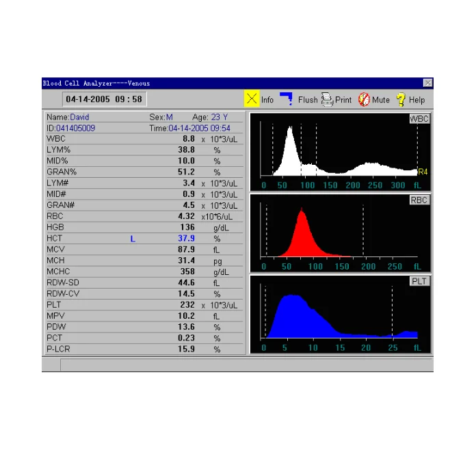Click the Sex value M
476x476 pixels.
coord(170,117)
